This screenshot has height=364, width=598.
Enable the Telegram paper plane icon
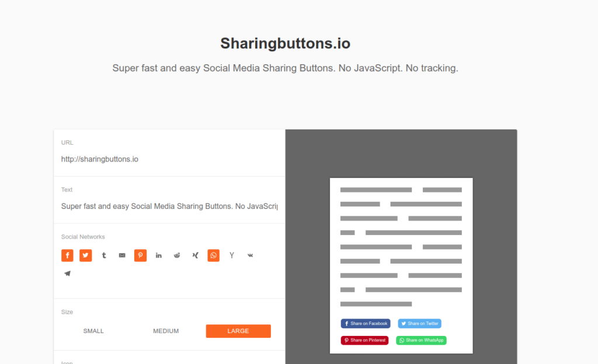[67, 274]
